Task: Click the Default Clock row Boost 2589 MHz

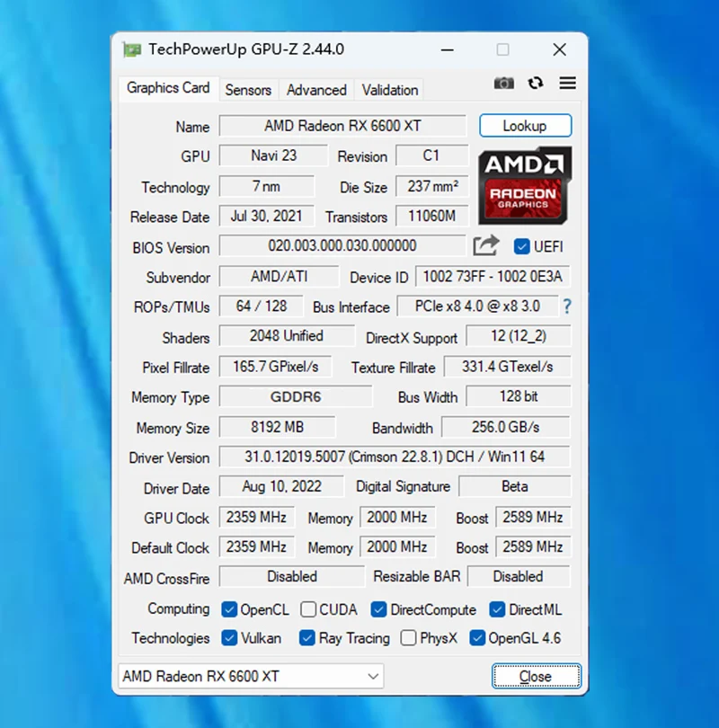Action: [533, 547]
